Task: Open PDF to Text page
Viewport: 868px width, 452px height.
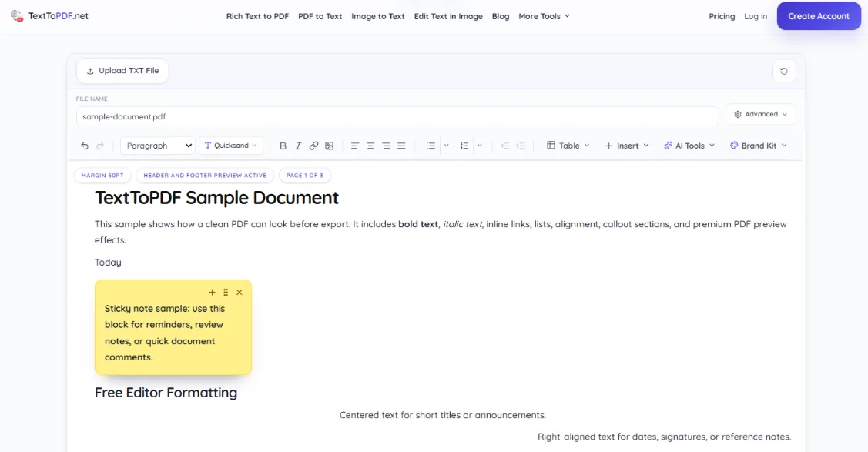Action: tap(320, 16)
